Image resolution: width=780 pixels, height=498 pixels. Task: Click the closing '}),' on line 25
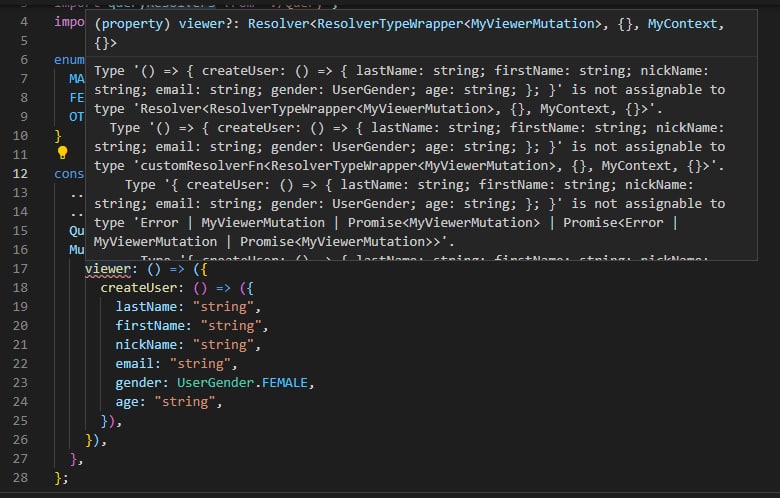pos(111,421)
